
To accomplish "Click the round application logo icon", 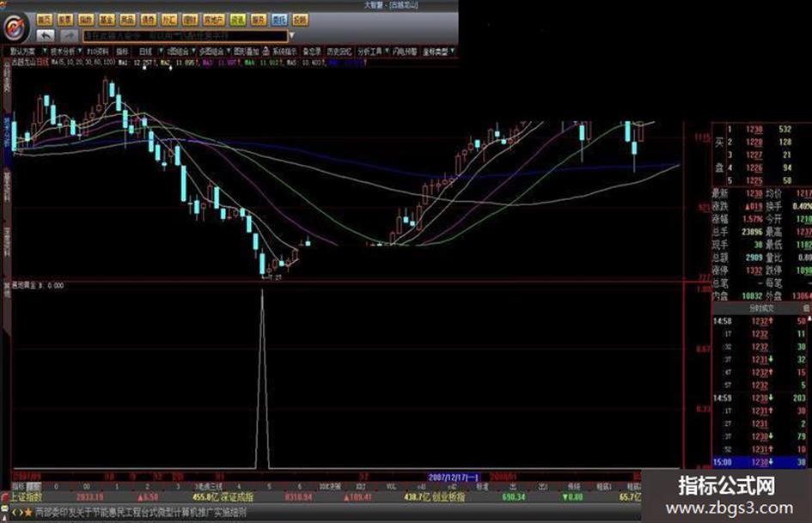I will click(x=15, y=27).
